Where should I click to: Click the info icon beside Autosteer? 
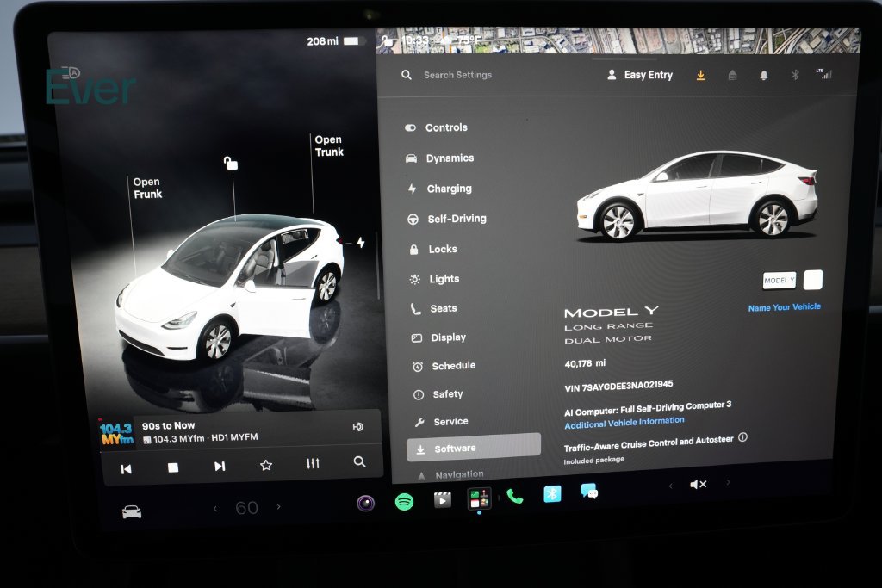coord(742,437)
